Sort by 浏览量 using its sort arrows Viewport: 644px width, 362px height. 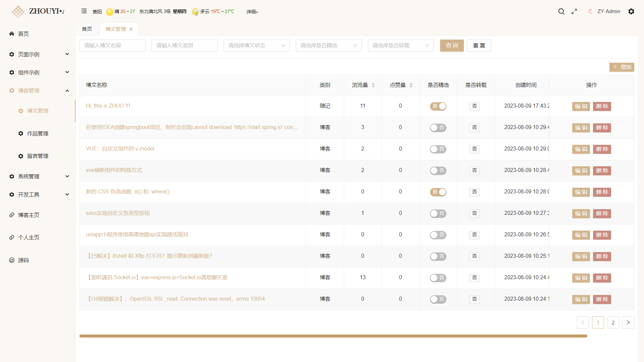tap(373, 85)
